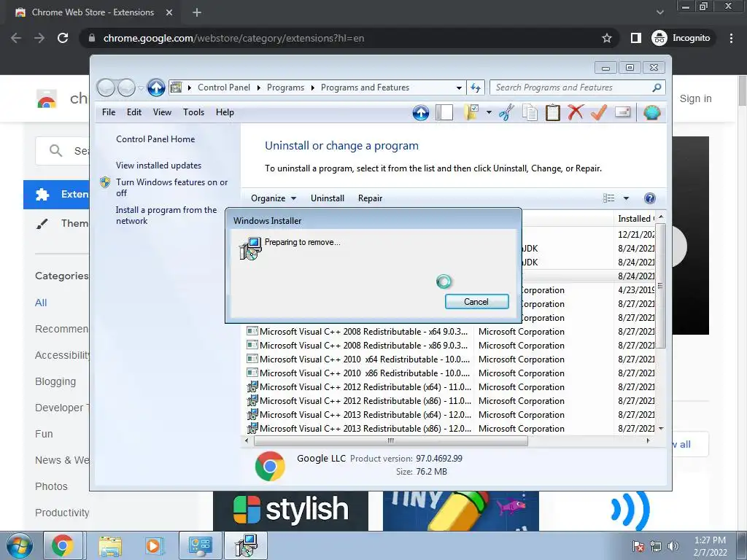The width and height of the screenshot is (747, 560).
Task: Click the Windows Installer taskbar icon
Action: (247, 545)
